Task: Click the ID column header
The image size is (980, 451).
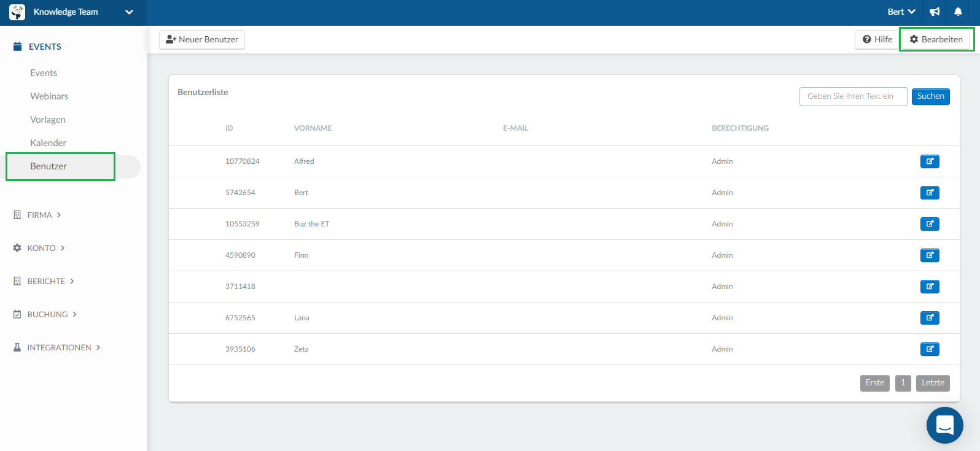Action: tap(229, 128)
